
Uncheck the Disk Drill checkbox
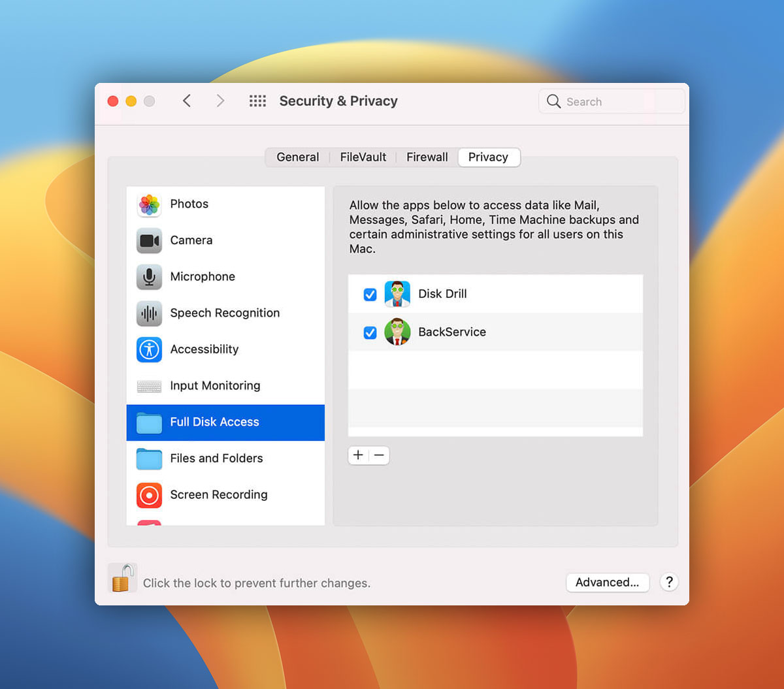(370, 295)
